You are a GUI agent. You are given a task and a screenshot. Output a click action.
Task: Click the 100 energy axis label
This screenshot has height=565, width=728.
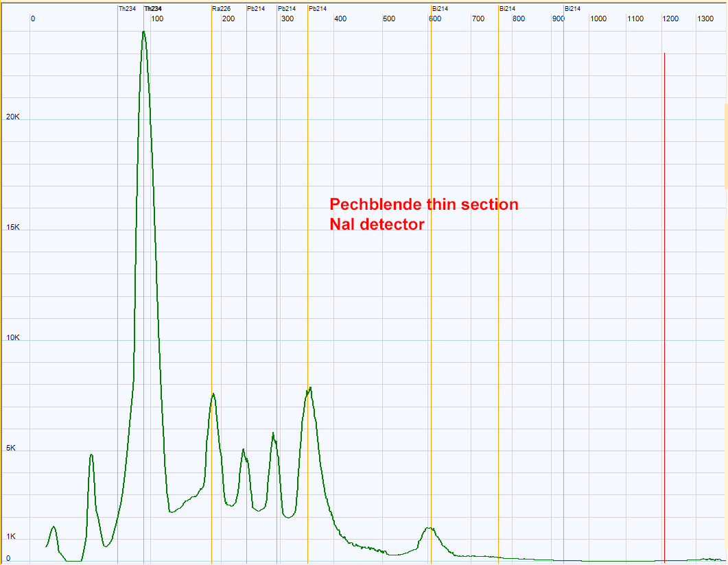tap(157, 19)
